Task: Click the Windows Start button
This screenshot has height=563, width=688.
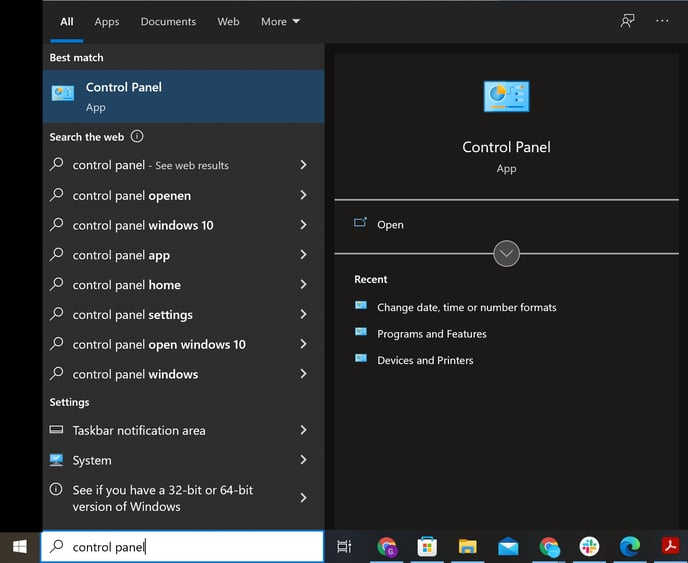Action: pos(19,546)
